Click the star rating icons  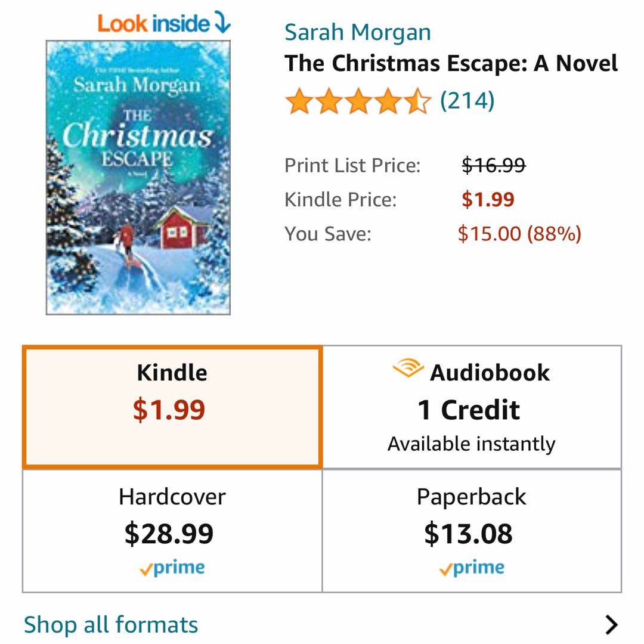358,101
